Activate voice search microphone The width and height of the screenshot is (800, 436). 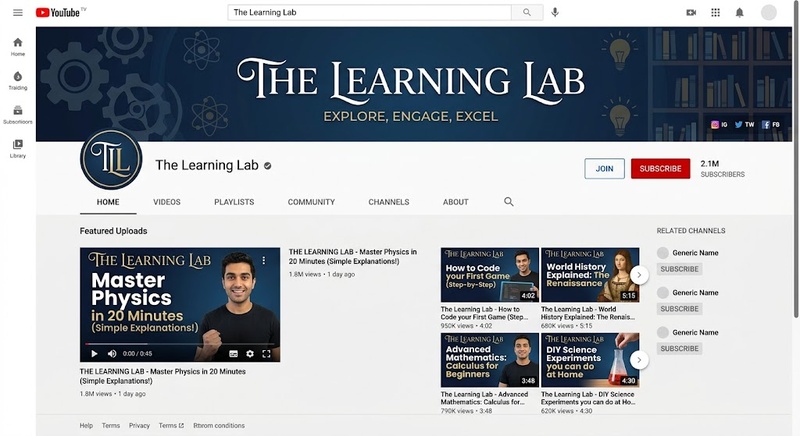(x=555, y=13)
